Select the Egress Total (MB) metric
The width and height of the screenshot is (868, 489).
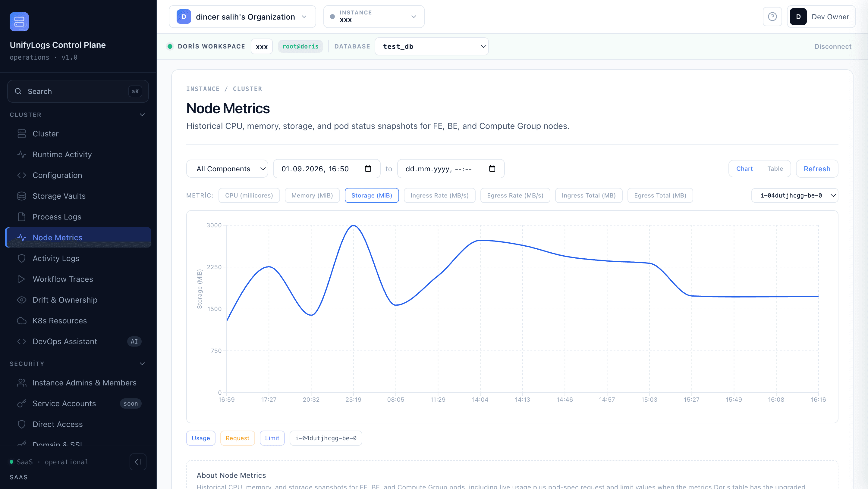point(660,195)
